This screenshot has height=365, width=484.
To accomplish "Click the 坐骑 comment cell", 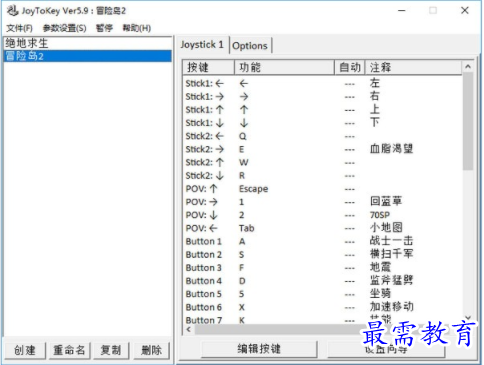I will coord(380,293).
